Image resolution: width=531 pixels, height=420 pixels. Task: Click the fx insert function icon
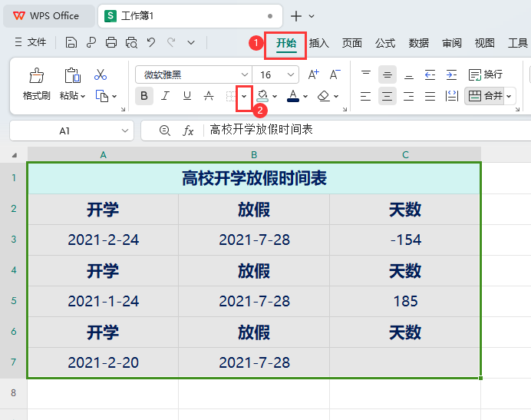[188, 131]
